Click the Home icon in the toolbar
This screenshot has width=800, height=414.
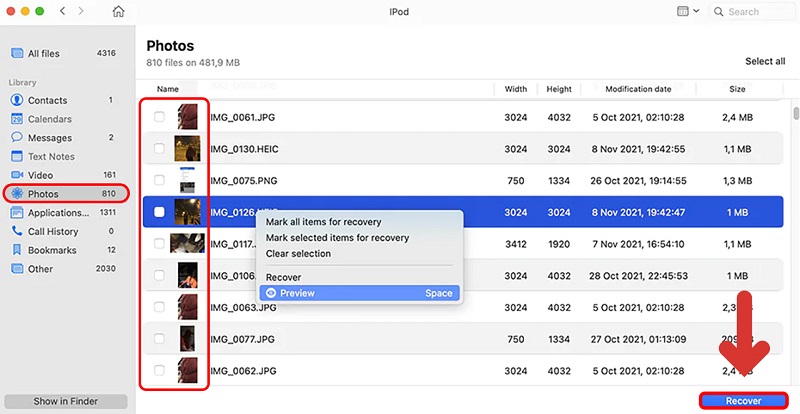(x=119, y=12)
